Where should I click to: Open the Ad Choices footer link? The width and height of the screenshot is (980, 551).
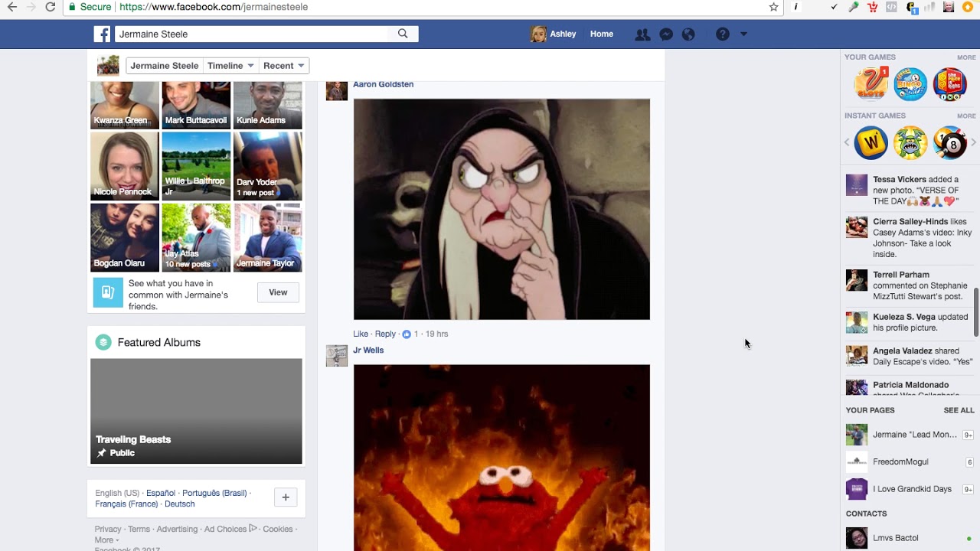click(x=230, y=530)
